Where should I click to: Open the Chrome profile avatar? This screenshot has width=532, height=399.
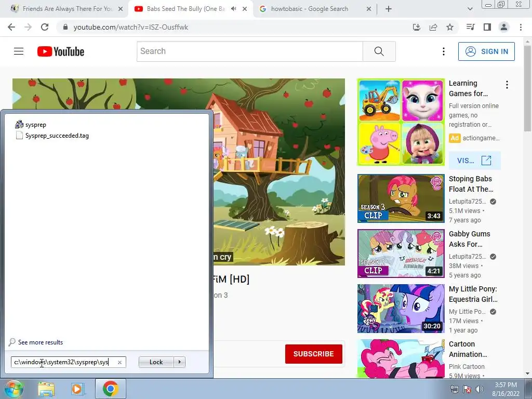(504, 27)
